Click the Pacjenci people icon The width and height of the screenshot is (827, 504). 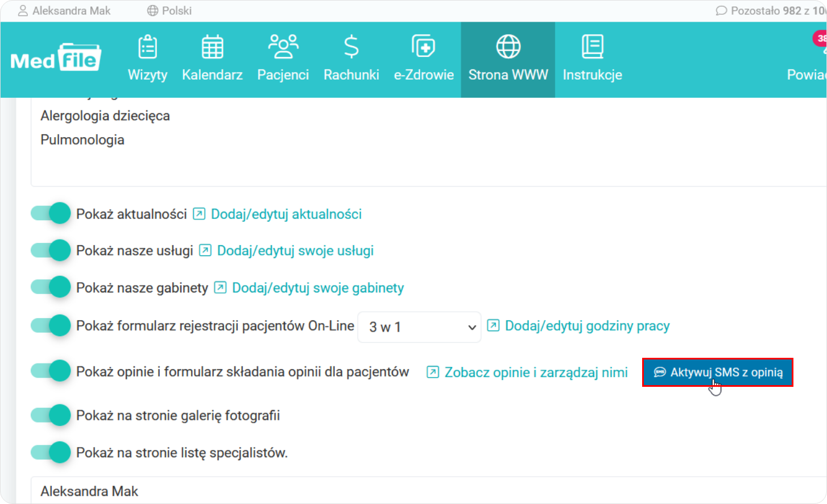tap(283, 47)
